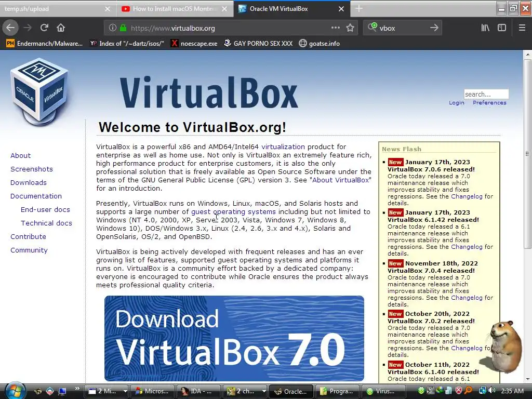Viewport: 532px width, 399px height.
Task: Switch to the Virus... taskbar window
Action: [x=383, y=391]
